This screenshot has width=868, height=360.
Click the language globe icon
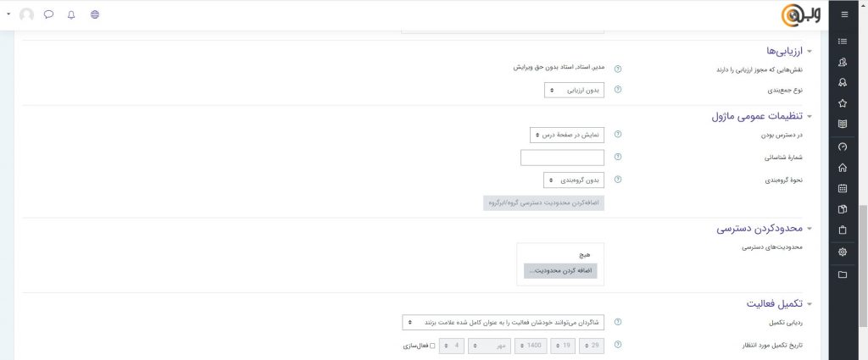[x=94, y=14]
